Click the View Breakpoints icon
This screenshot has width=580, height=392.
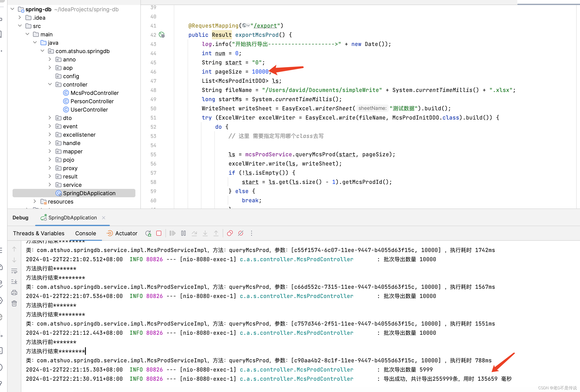(x=230, y=233)
